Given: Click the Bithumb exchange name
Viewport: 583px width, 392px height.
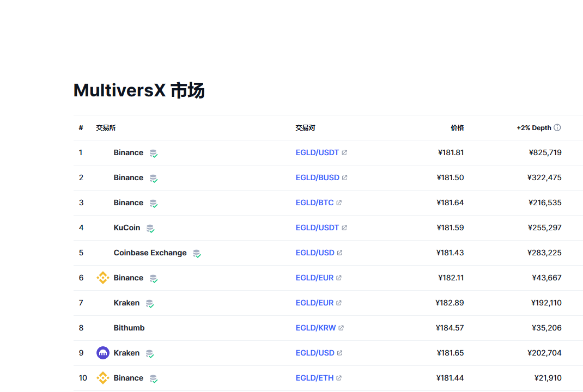Looking at the screenshot, I should [129, 328].
